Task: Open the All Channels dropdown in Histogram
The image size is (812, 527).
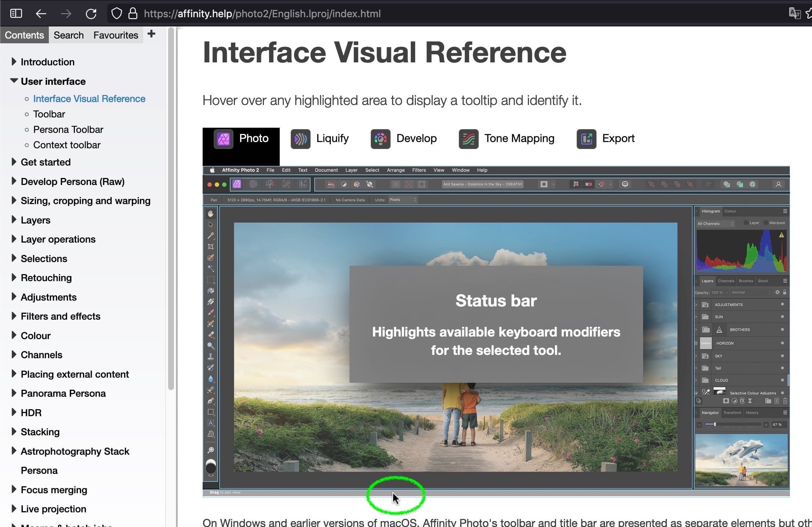Action: click(x=715, y=223)
